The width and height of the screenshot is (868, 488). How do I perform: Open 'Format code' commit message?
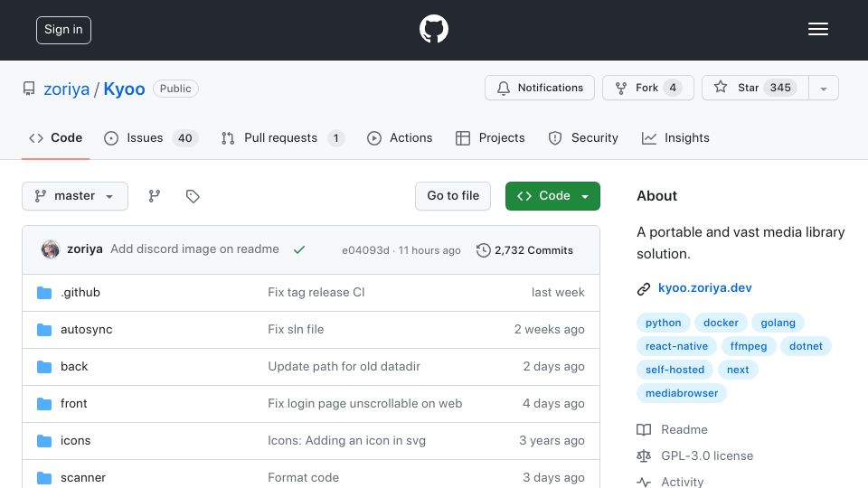pos(304,477)
